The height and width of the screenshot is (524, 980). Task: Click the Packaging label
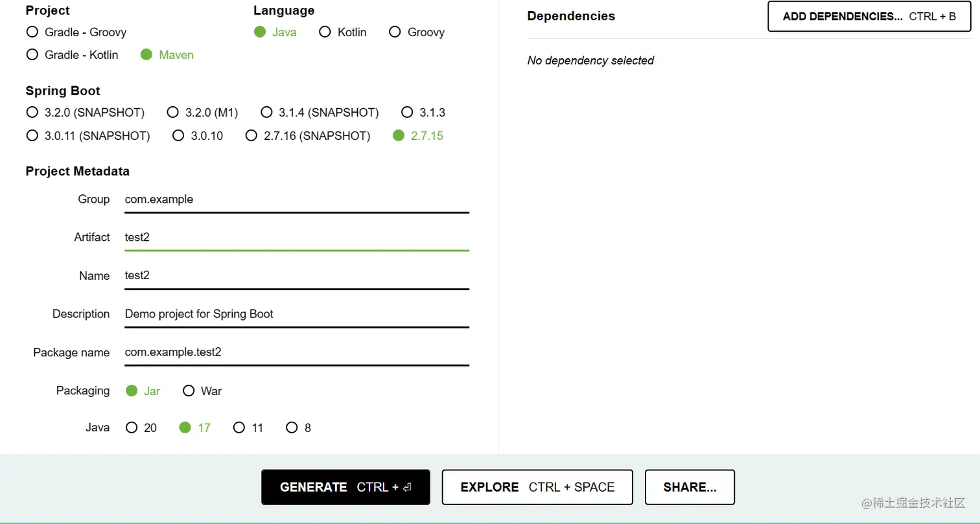(83, 391)
